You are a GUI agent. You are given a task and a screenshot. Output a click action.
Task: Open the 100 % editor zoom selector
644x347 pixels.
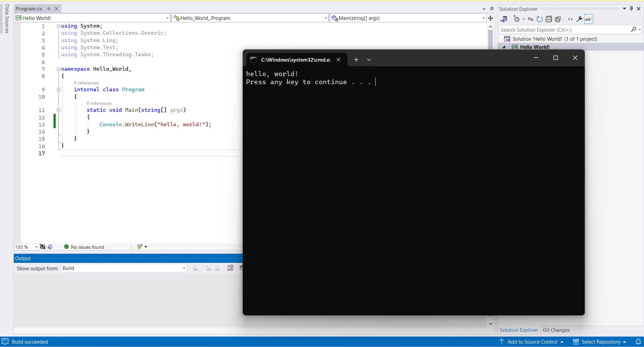pos(26,247)
